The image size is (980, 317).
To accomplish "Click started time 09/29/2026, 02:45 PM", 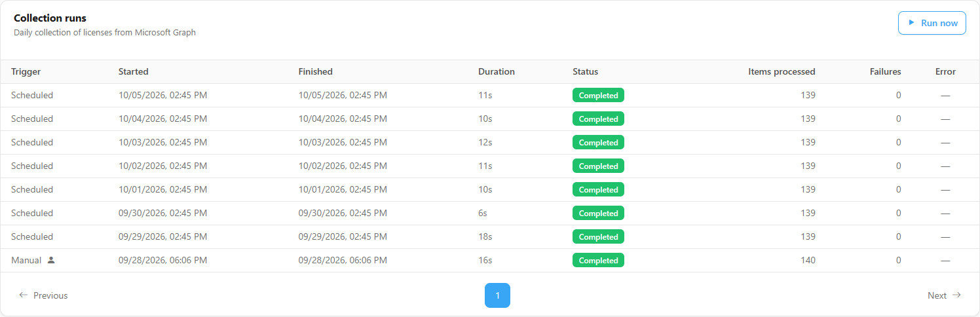I will click(162, 237).
